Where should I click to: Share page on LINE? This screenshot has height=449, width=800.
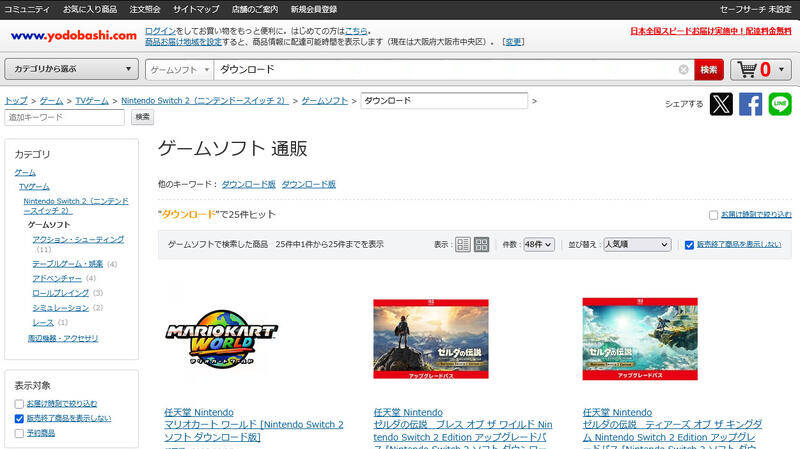(x=780, y=104)
